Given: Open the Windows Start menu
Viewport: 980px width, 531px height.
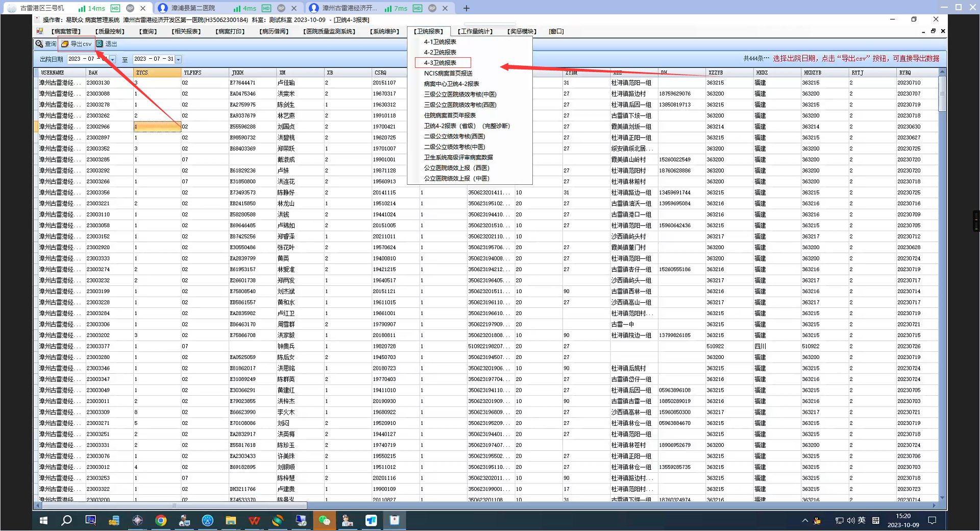Looking at the screenshot, I should pyautogui.click(x=43, y=520).
